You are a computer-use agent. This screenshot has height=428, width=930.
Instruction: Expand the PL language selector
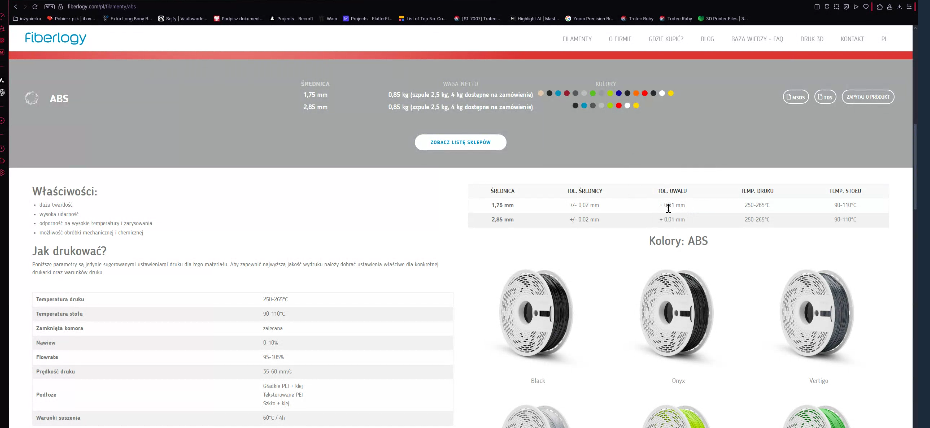click(x=884, y=39)
